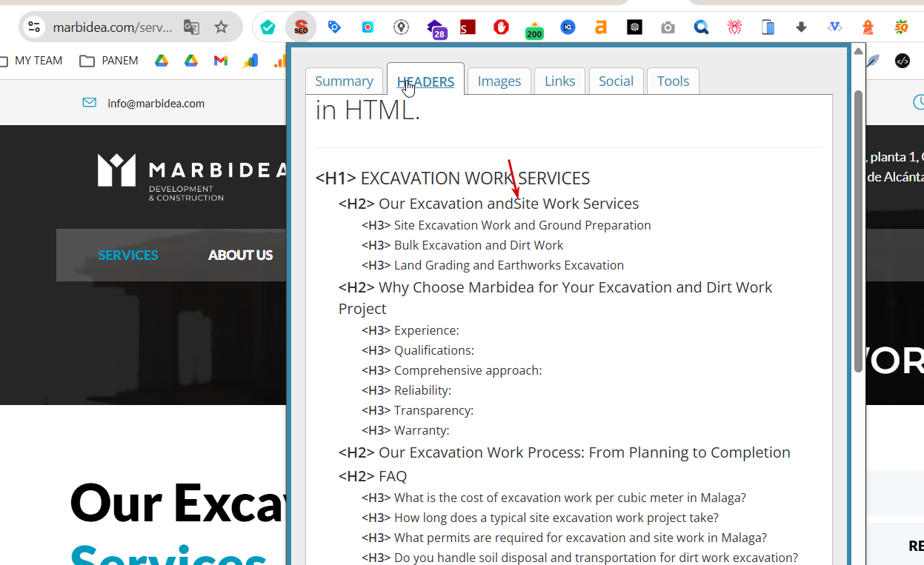The height and width of the screenshot is (565, 924).
Task: Click H3 Land Grading and Earthworks Excavation
Action: click(493, 265)
